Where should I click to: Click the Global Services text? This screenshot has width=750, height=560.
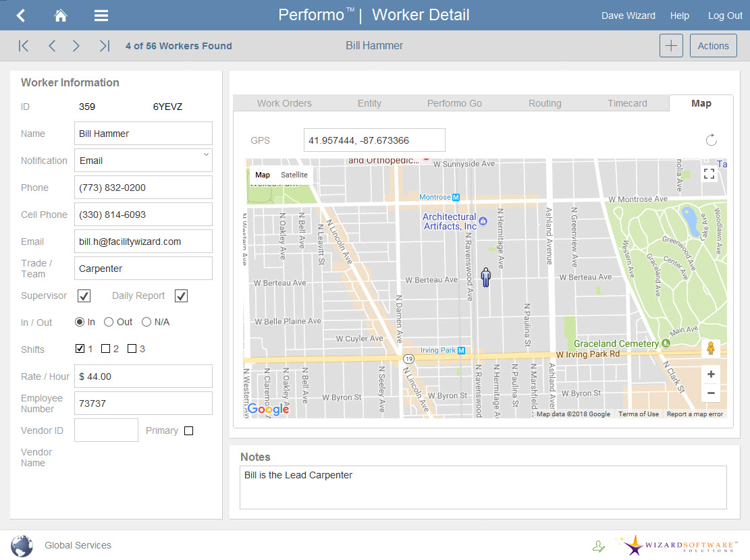tap(78, 545)
